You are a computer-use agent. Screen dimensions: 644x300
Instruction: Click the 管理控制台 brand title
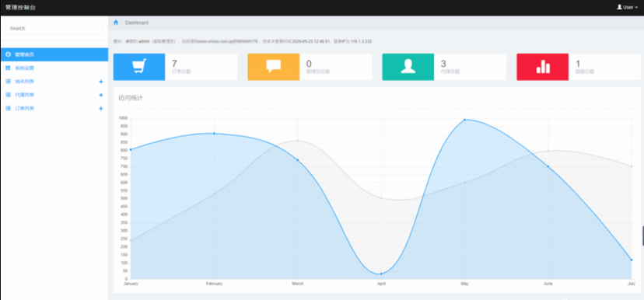pyautogui.click(x=20, y=8)
